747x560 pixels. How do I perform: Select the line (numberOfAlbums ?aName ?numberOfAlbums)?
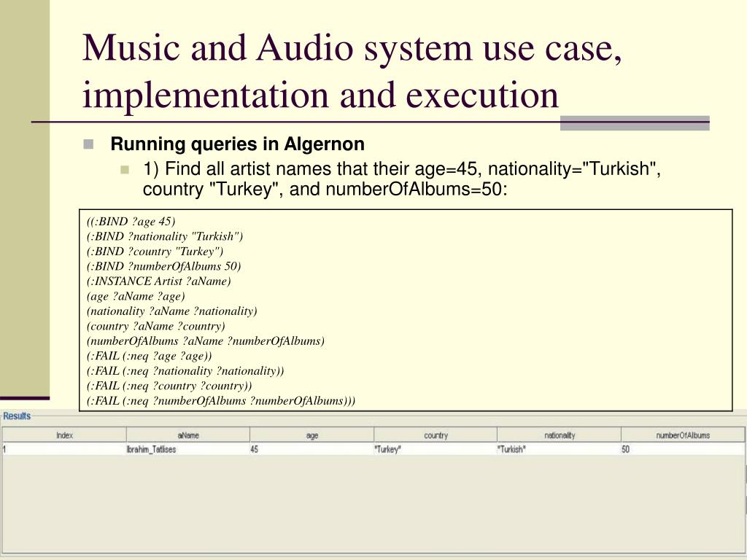pyautogui.click(x=206, y=341)
